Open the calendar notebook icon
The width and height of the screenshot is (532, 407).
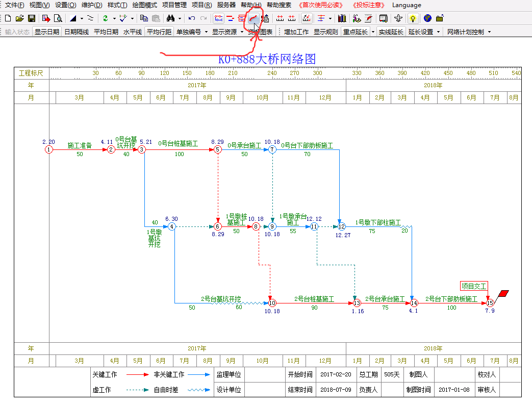(384, 18)
